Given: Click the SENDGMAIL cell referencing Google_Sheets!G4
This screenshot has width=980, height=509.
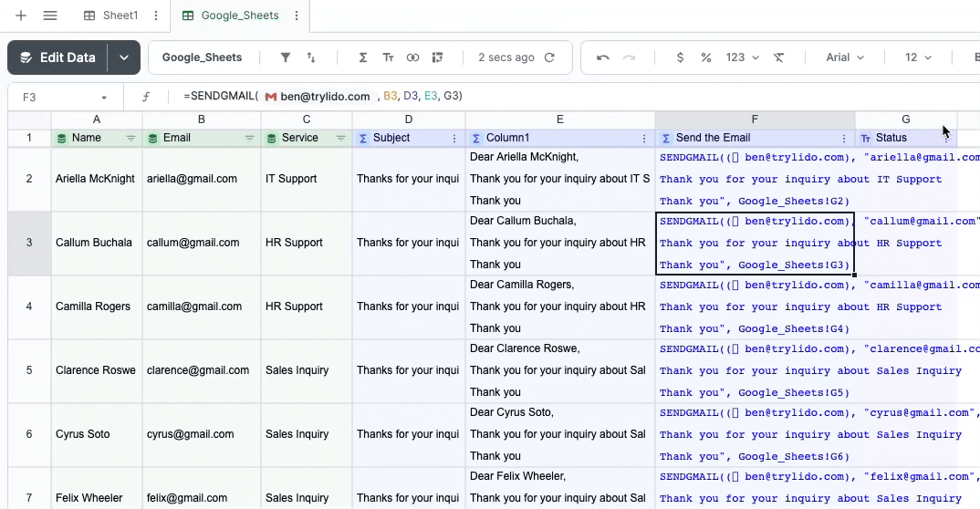Looking at the screenshot, I should pos(755,306).
